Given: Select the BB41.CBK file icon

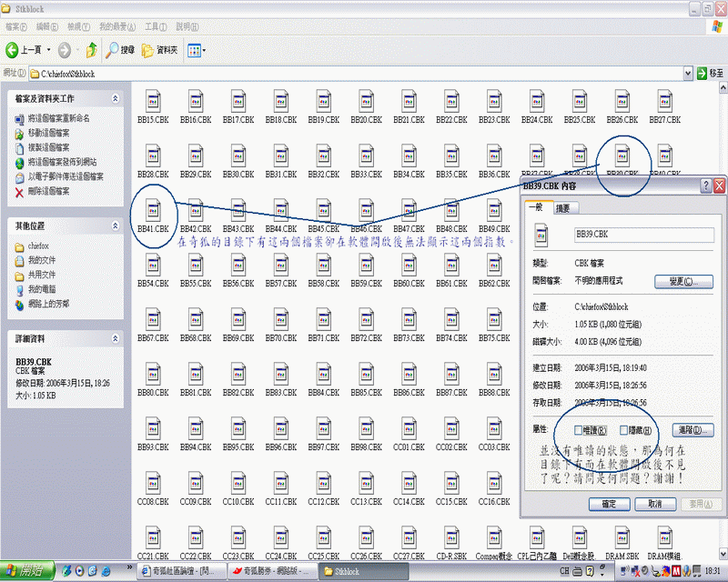Looking at the screenshot, I should coord(153,208).
